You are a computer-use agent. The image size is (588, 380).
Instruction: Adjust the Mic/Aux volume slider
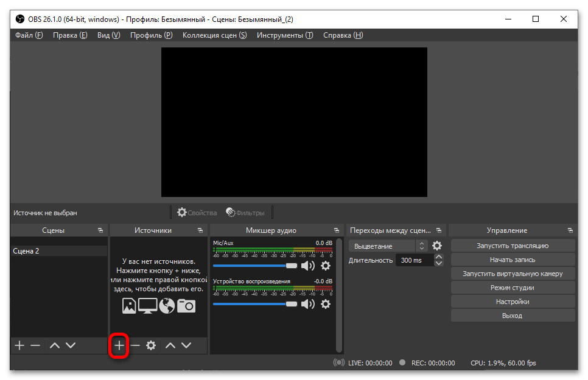coord(255,266)
